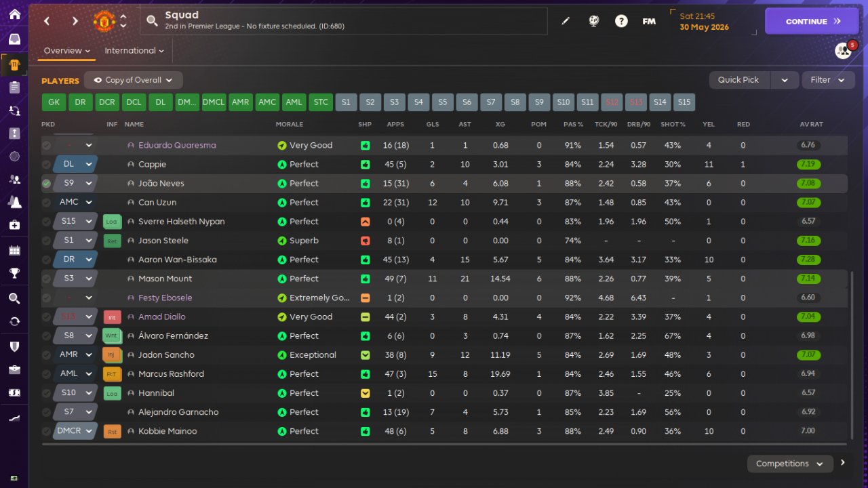Open Mason Mount's player profile
This screenshot has height=488, width=868.
(165, 279)
